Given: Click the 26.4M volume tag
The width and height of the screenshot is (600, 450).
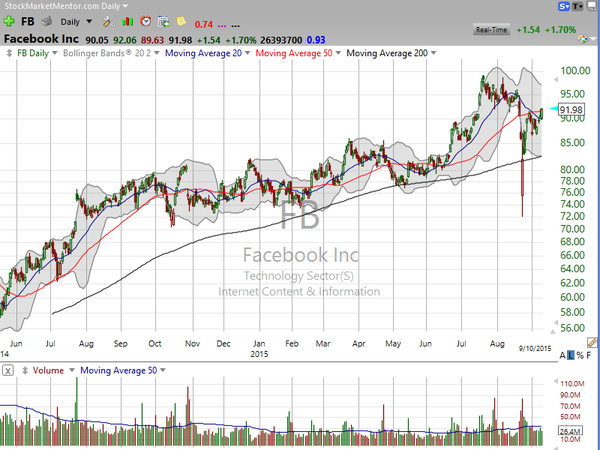Looking at the screenshot, I should [570, 431].
